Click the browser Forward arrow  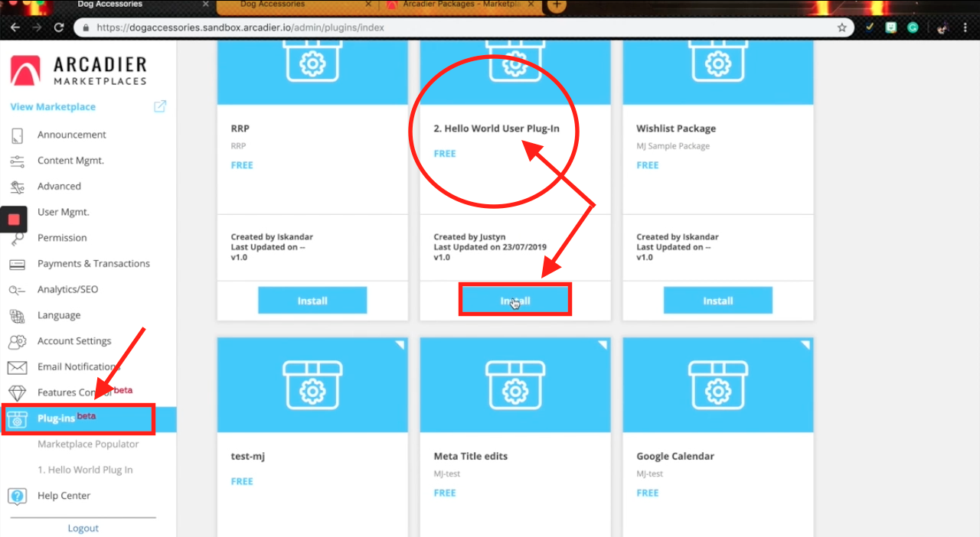click(37, 28)
